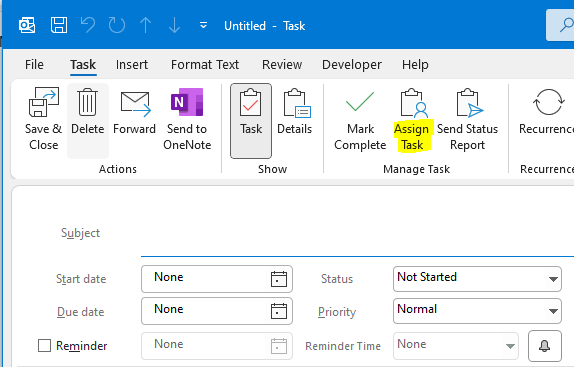Send the task to OneNote
The image size is (574, 367).
(187, 119)
